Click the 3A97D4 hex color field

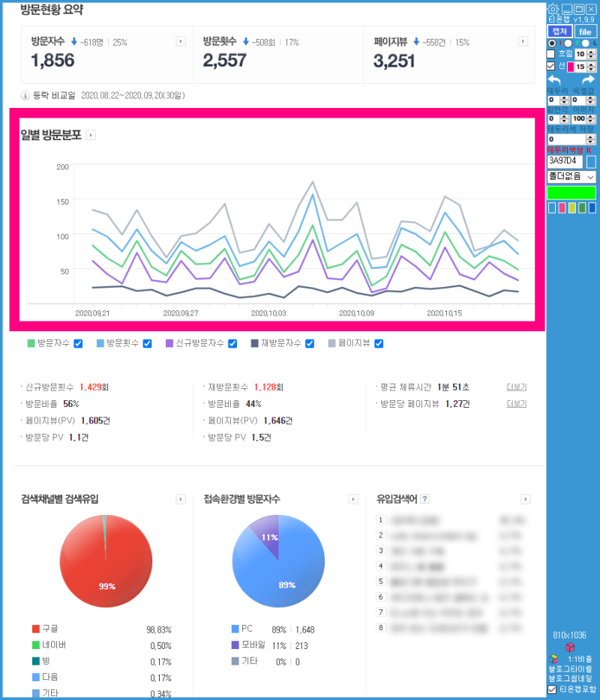click(x=565, y=162)
